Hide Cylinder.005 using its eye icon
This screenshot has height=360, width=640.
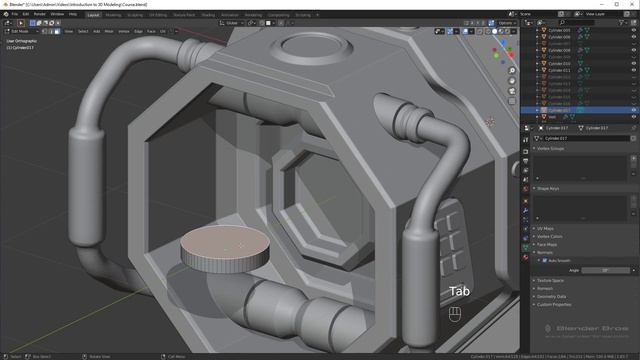point(634,30)
